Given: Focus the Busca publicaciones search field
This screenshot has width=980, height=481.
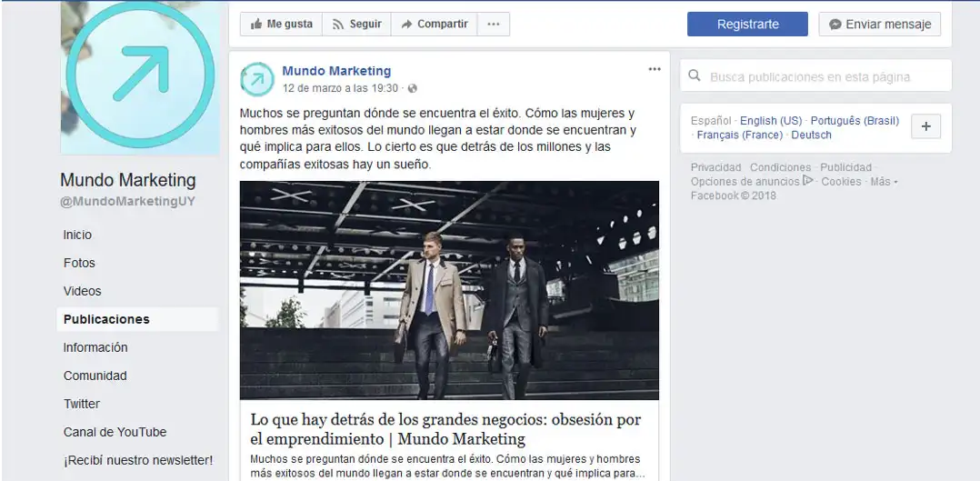Looking at the screenshot, I should 815,75.
